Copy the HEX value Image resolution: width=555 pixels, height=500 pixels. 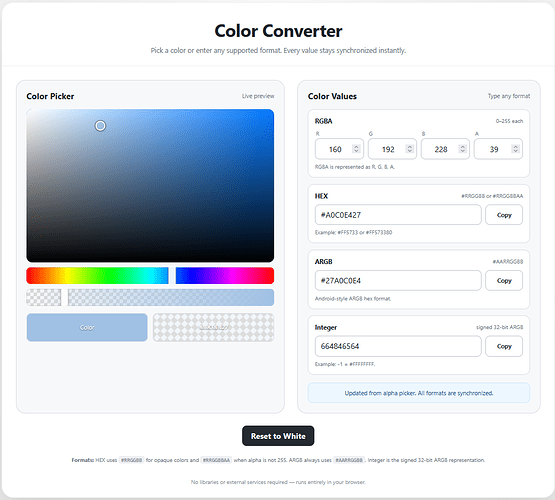tap(504, 215)
